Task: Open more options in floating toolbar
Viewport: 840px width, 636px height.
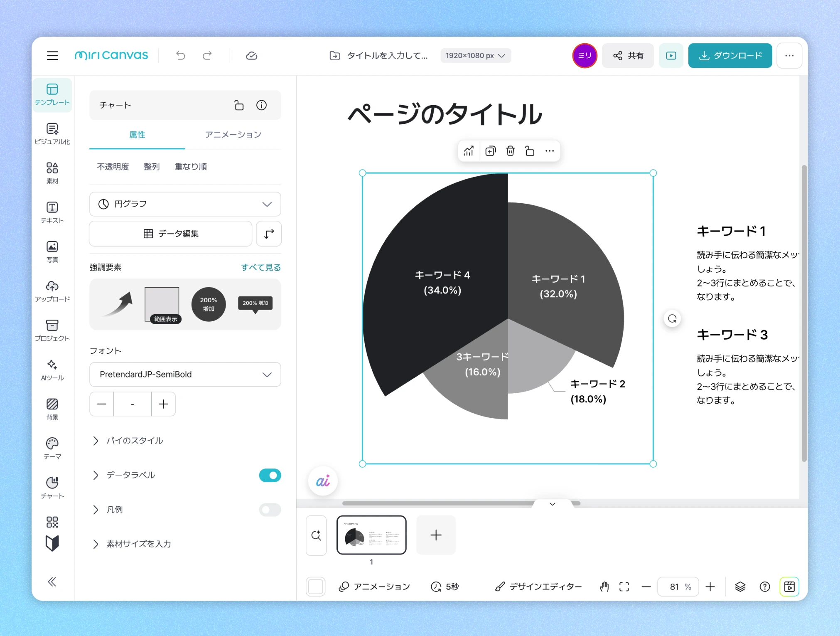Action: [550, 151]
